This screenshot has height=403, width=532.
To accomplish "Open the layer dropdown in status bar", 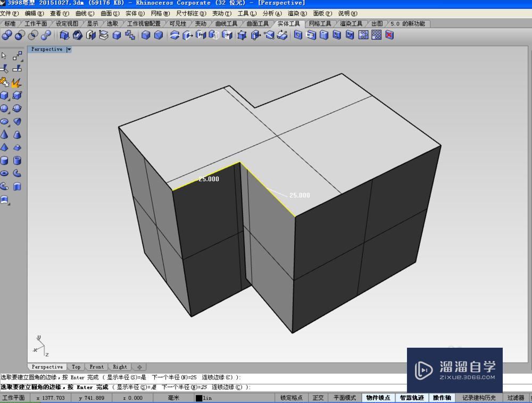I will tap(234, 398).
